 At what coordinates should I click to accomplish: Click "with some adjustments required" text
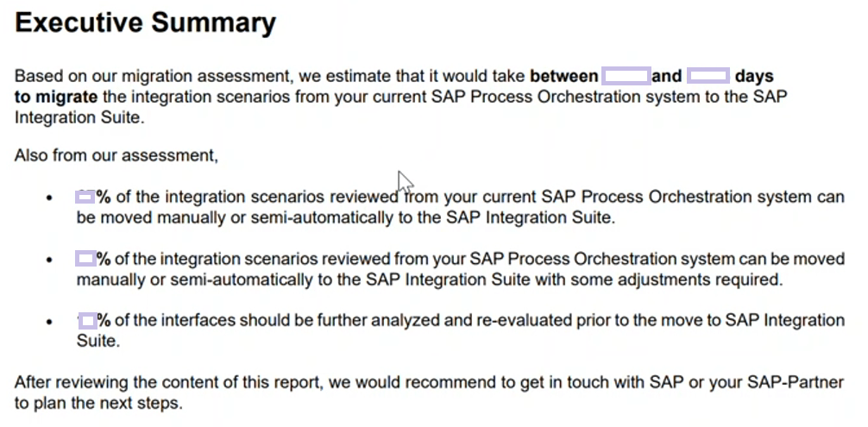click(x=658, y=279)
